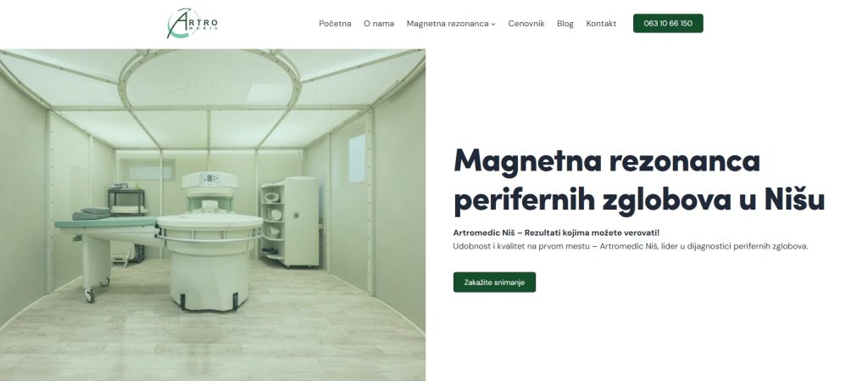
Task: Open the Cenovnik page
Action: coord(526,23)
